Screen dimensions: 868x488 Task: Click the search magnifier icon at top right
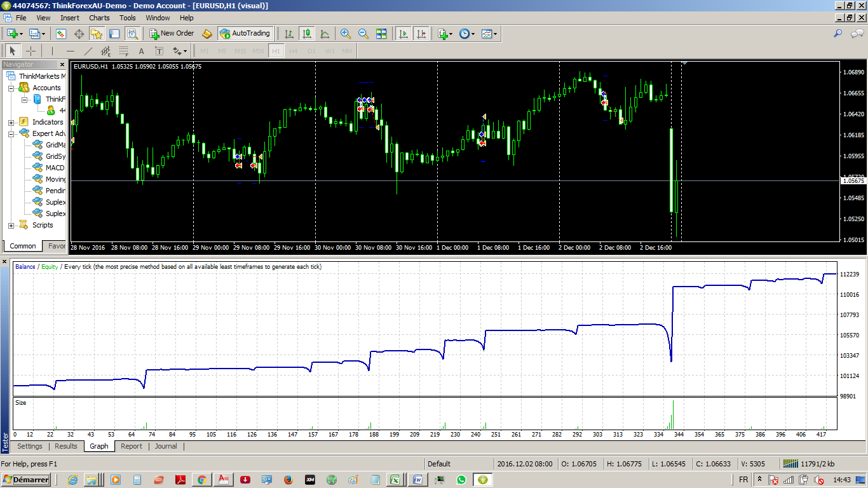[x=838, y=34]
